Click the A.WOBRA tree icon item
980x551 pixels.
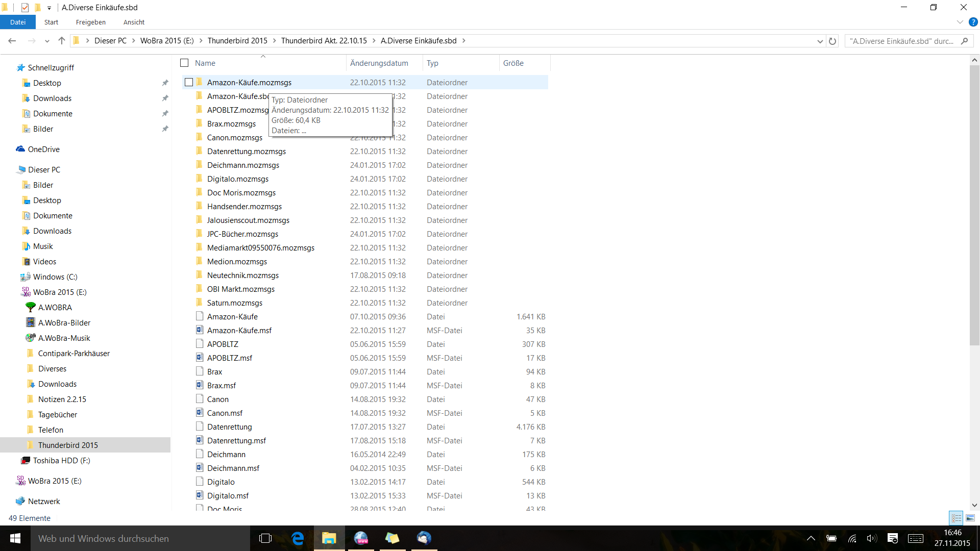click(x=55, y=307)
